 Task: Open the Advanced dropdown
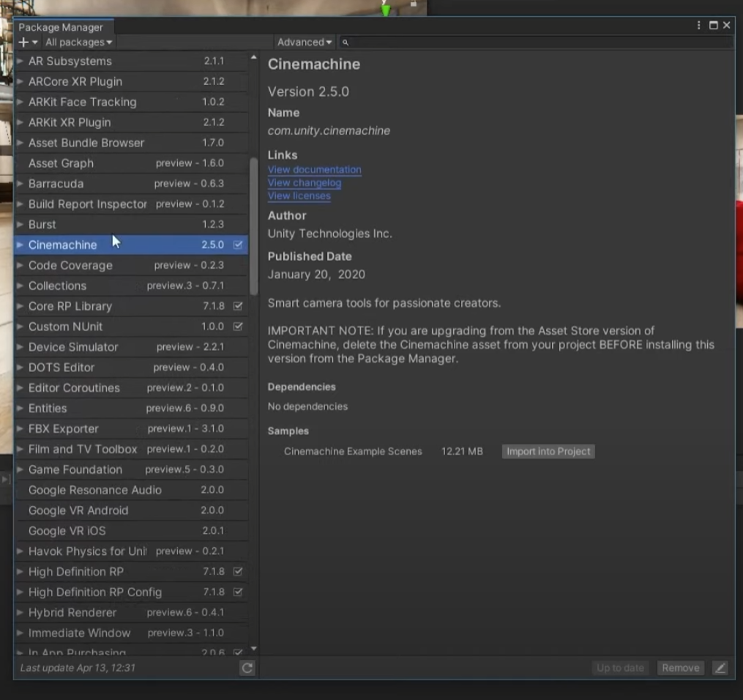tap(305, 42)
